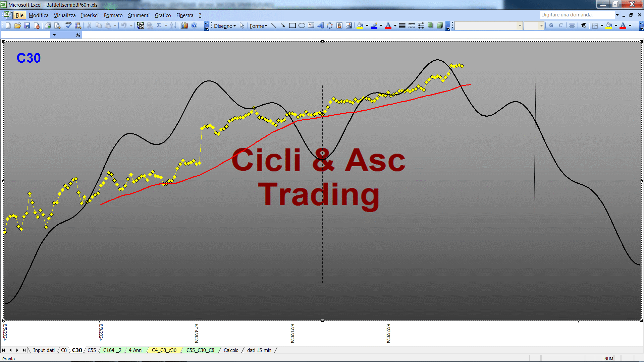Open the Grafico menu

163,15
